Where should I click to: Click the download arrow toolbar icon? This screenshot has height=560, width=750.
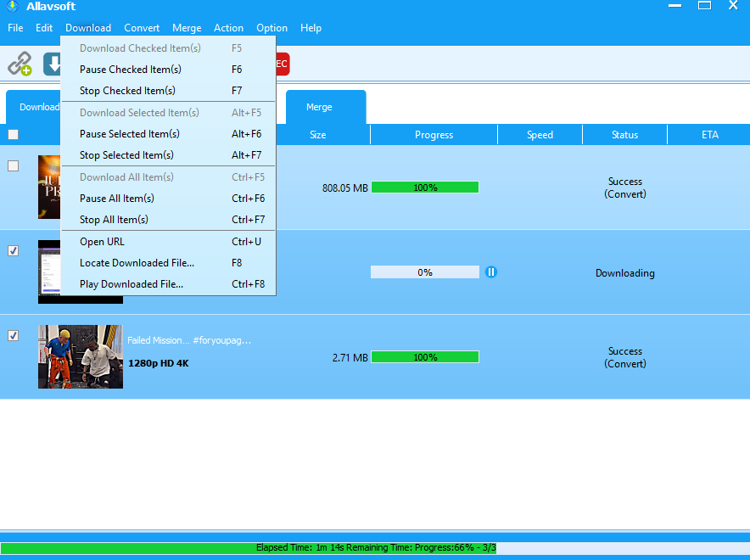[x=53, y=64]
